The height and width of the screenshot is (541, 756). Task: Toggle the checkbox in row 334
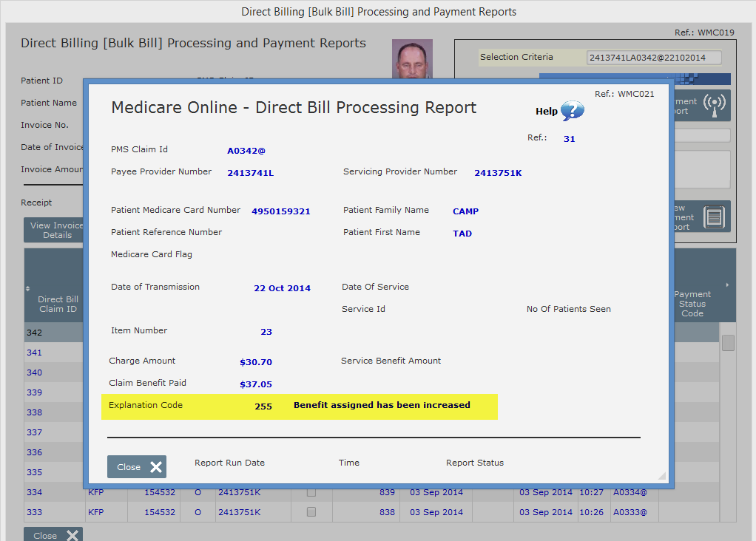pyautogui.click(x=311, y=492)
